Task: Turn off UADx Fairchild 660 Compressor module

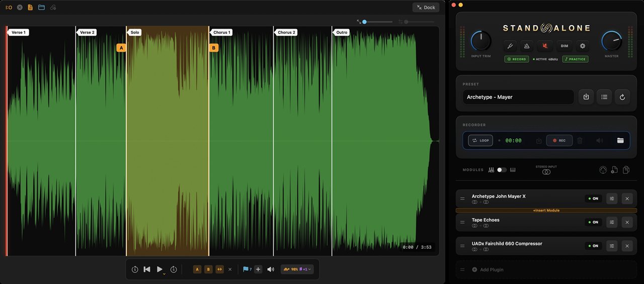Action: (x=593, y=246)
